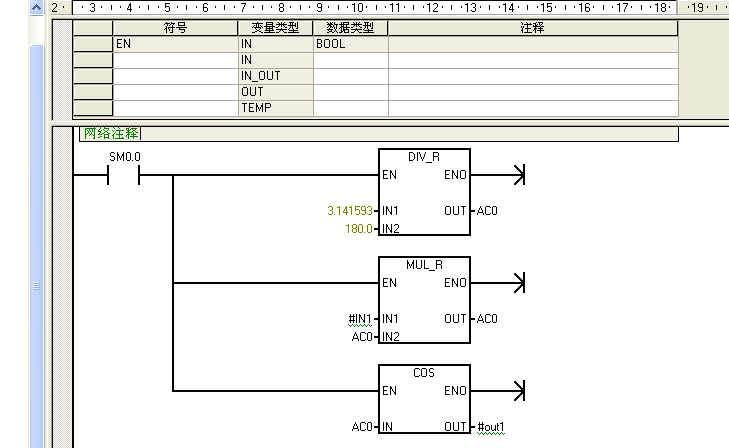This screenshot has height=448, width=729.
Task: Select the IN_OUT variable type row
Action: [x=275, y=76]
